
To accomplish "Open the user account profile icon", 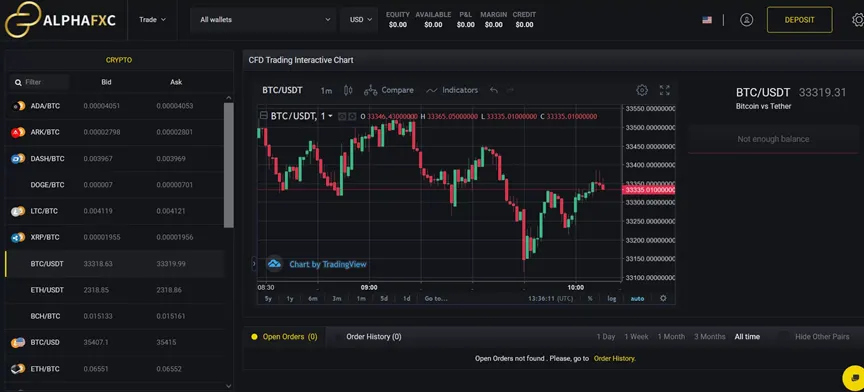I will tap(747, 20).
